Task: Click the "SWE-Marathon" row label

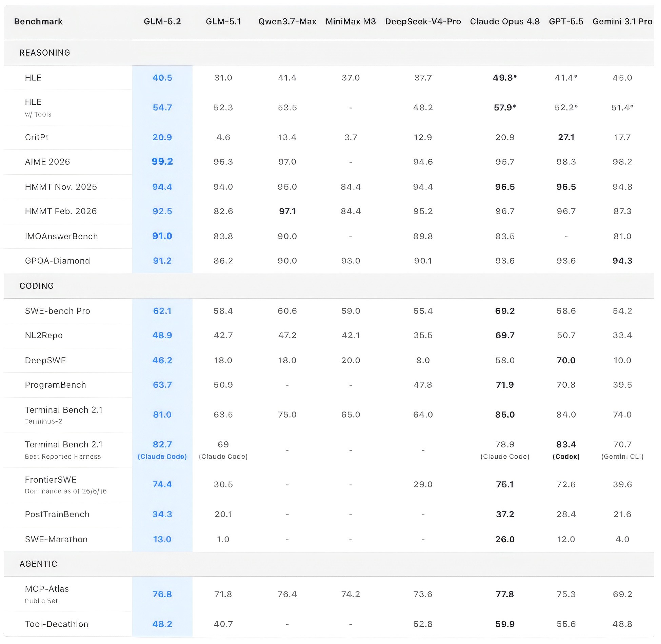Action: point(56,540)
